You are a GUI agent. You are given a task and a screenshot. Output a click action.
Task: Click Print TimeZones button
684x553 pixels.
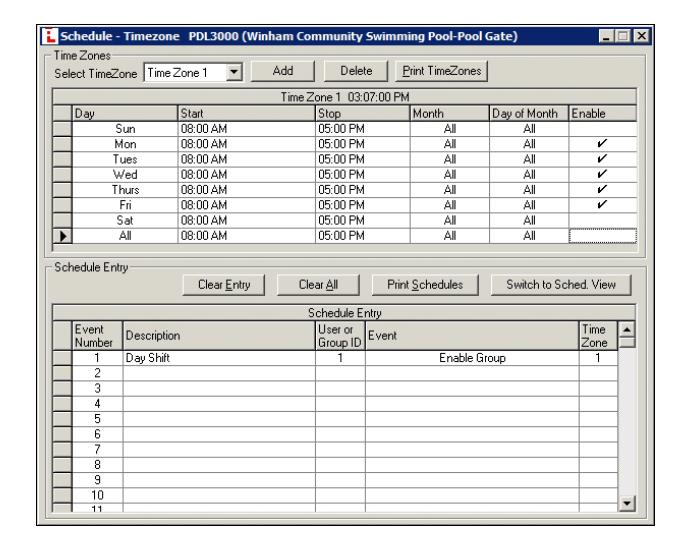point(441,71)
